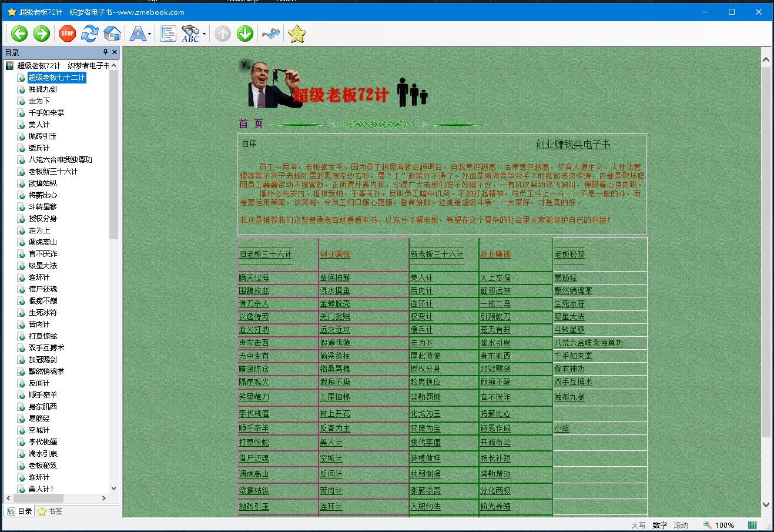Click the page icon beside 千手如来掌 in tree

21,112
